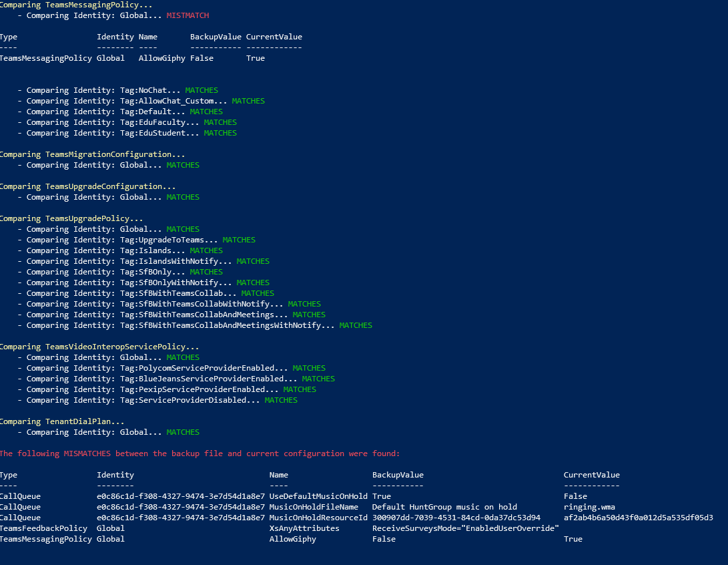728x565 pixels.
Task: Click the 'Comparing TeamsUpgradeConfiguration...' heading
Action: [x=88, y=186]
